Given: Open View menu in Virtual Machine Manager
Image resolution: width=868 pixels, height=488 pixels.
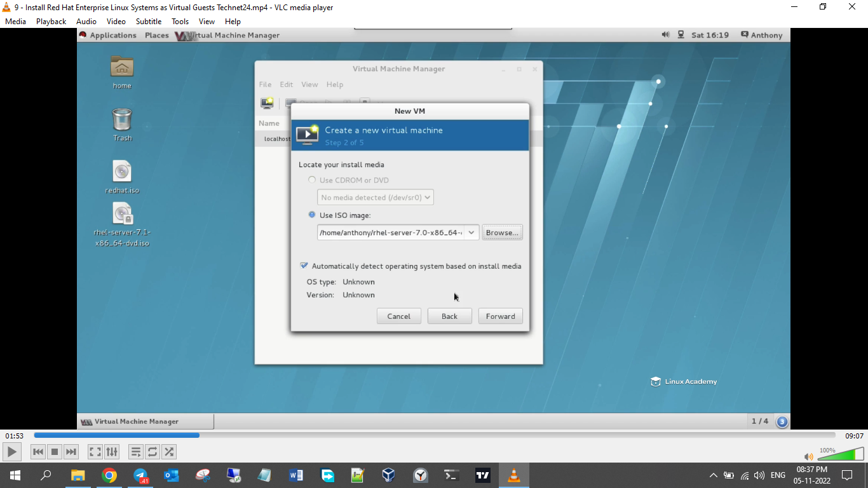Looking at the screenshot, I should coord(309,85).
